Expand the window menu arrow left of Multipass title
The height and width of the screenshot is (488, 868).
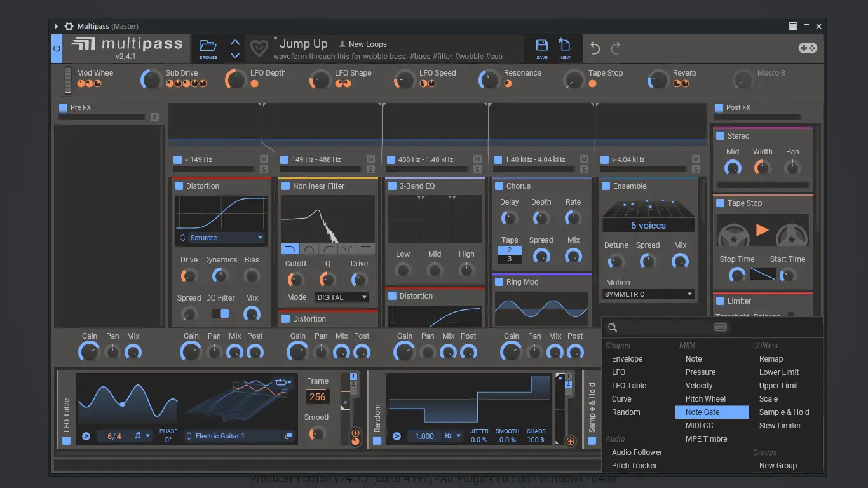point(57,26)
